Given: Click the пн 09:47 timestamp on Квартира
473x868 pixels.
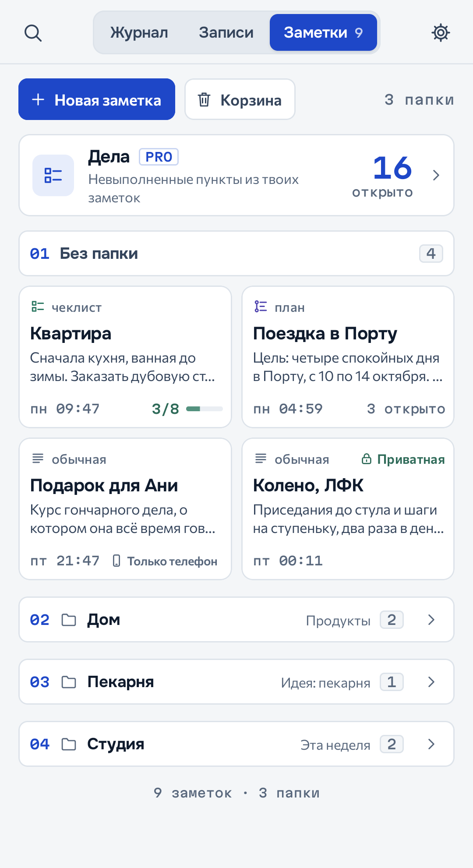Looking at the screenshot, I should click(65, 409).
